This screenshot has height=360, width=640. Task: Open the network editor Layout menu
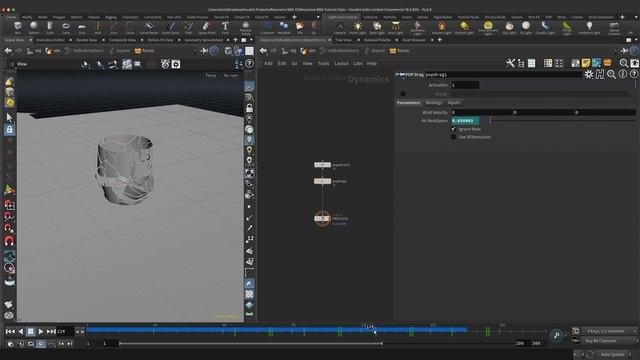[x=341, y=64]
